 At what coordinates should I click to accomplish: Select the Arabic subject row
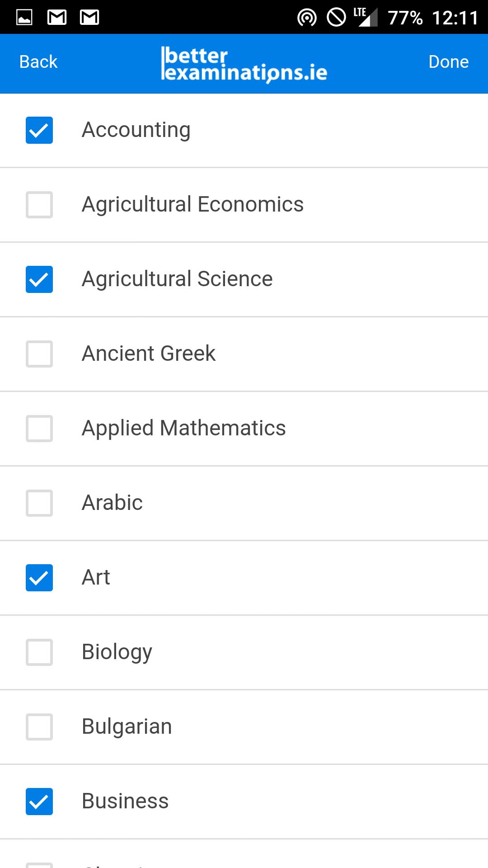[x=244, y=503]
